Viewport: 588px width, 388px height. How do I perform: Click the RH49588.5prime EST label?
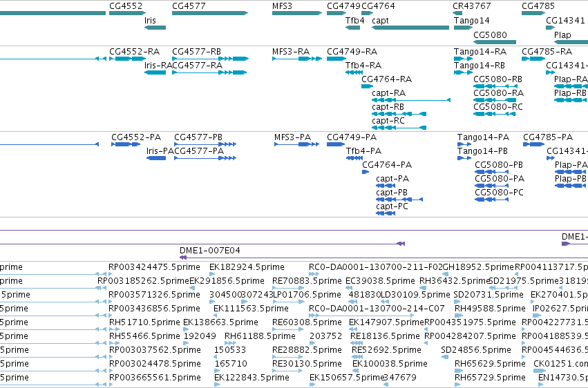coord(490,309)
